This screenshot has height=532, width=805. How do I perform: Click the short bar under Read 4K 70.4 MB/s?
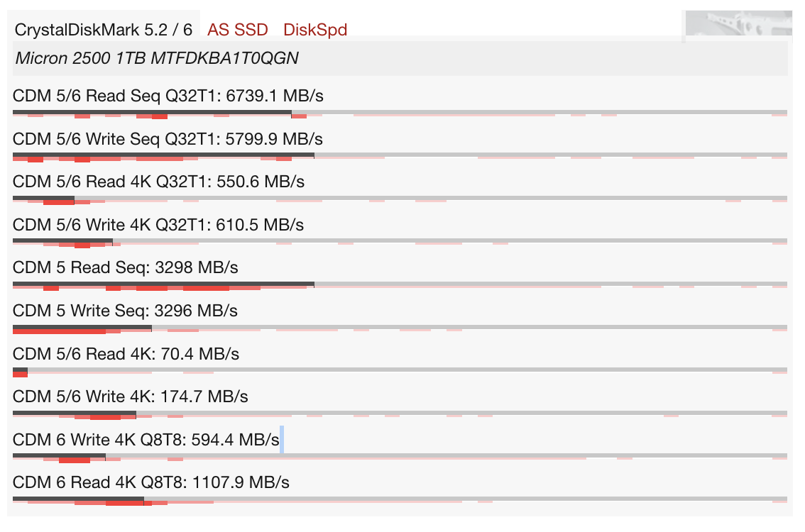coord(20,371)
